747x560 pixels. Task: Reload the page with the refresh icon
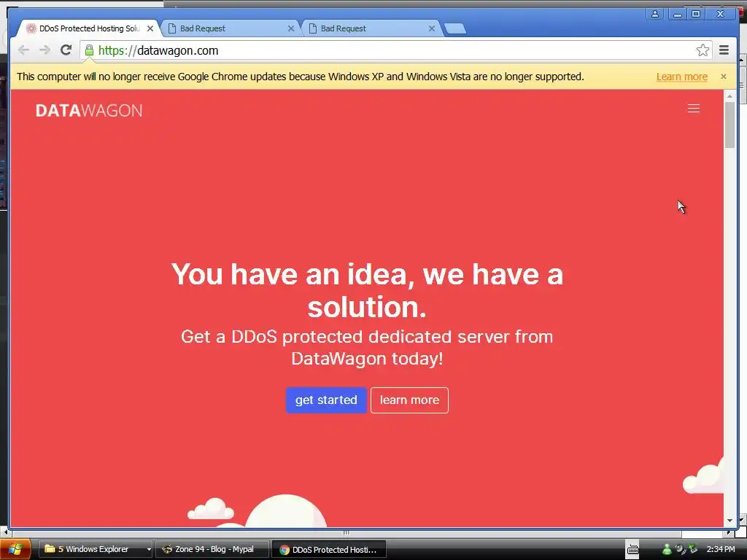coord(66,50)
